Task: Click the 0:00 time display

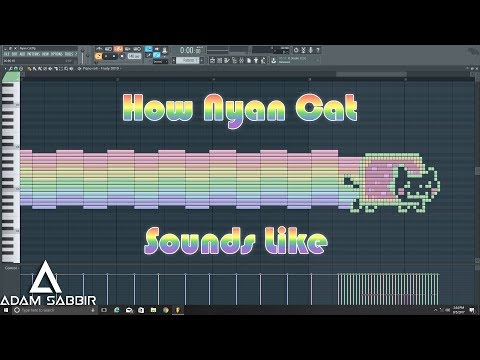Action: 191,50
